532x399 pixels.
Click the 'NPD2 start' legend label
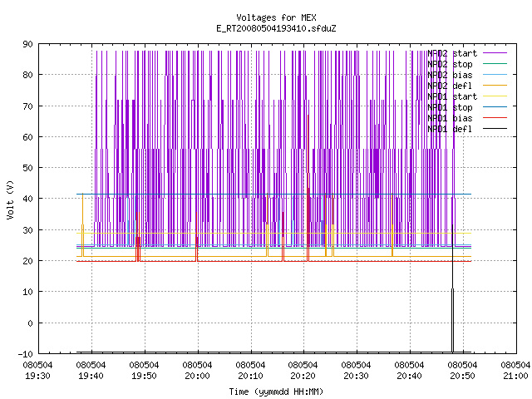[452, 53]
